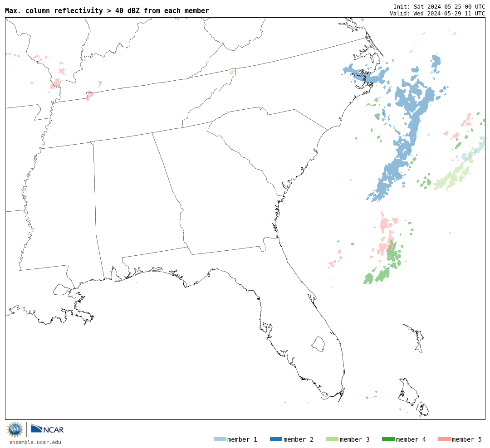Select the 'member 4' legend label
490x448 pixels.
pyautogui.click(x=411, y=439)
